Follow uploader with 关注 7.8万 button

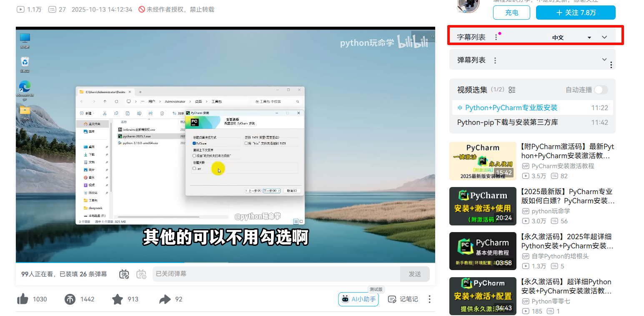[x=576, y=13]
